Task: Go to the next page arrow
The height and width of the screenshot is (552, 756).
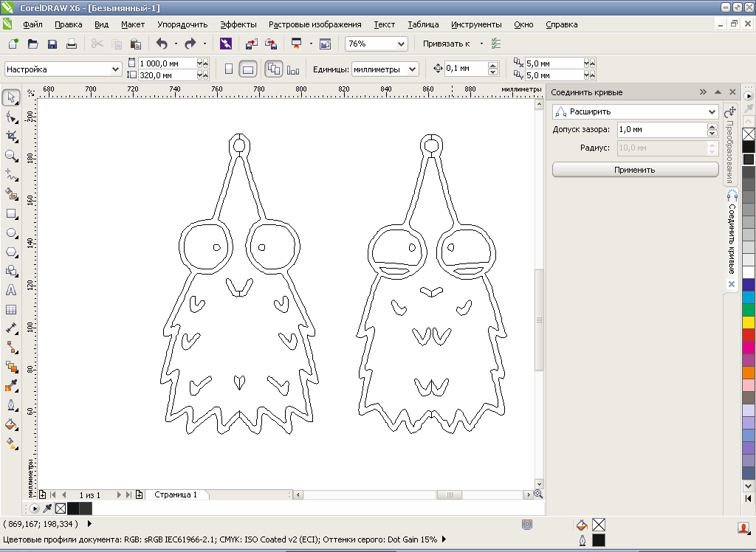Action: (x=119, y=494)
